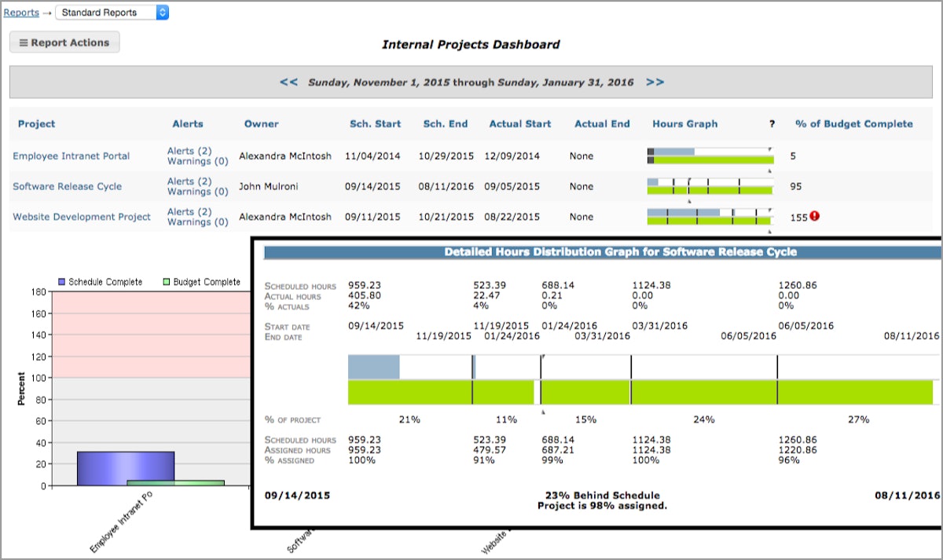Click >> arrows to view next date range
This screenshot has height=560, width=943.
pyautogui.click(x=655, y=81)
